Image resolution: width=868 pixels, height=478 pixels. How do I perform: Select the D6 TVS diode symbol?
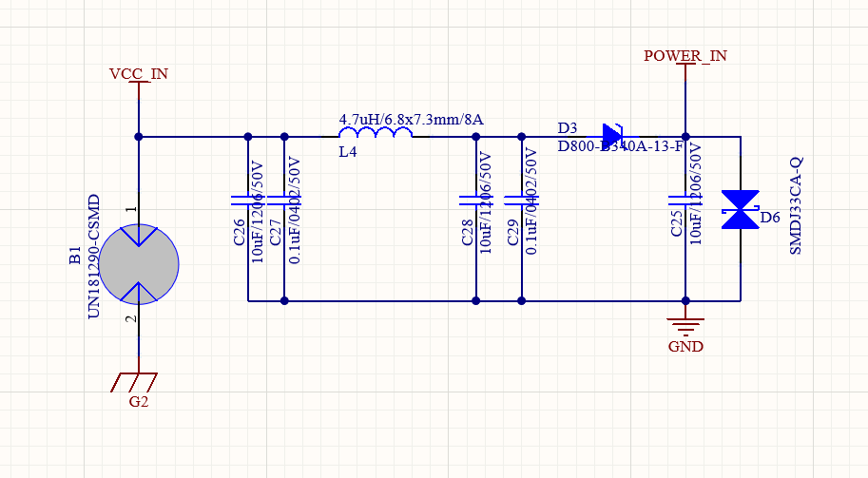click(x=740, y=210)
